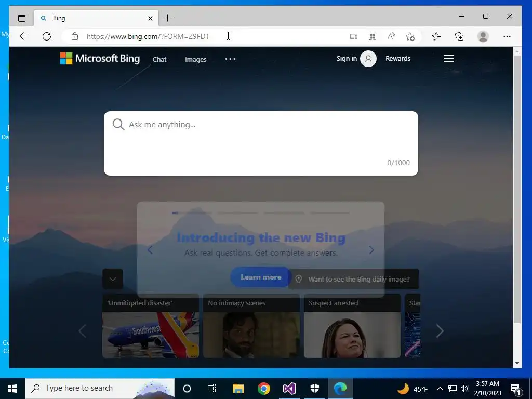Viewport: 532px width, 399px height.
Task: Click the QR code icon in address bar
Action: click(x=372, y=36)
